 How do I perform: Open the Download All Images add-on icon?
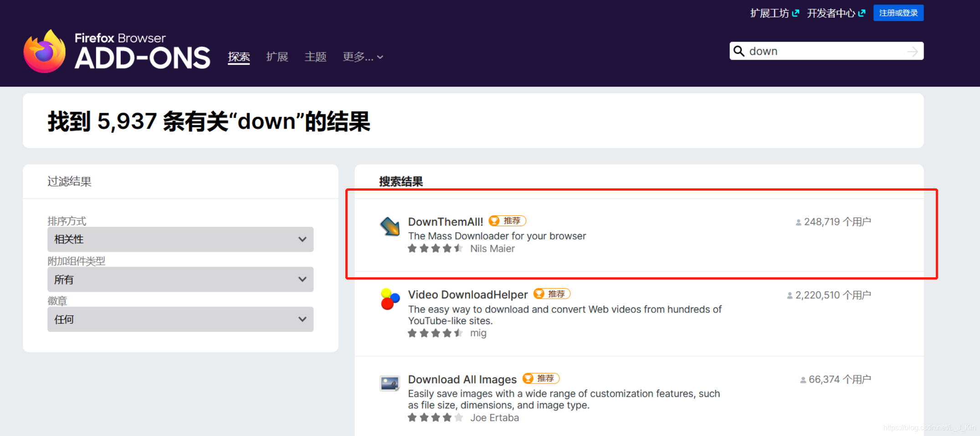point(390,384)
